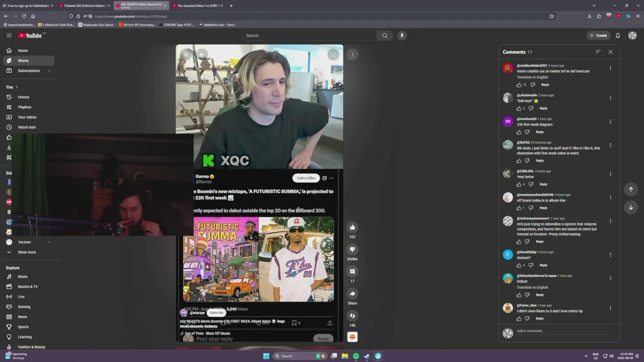Reload the page

click(x=24, y=16)
